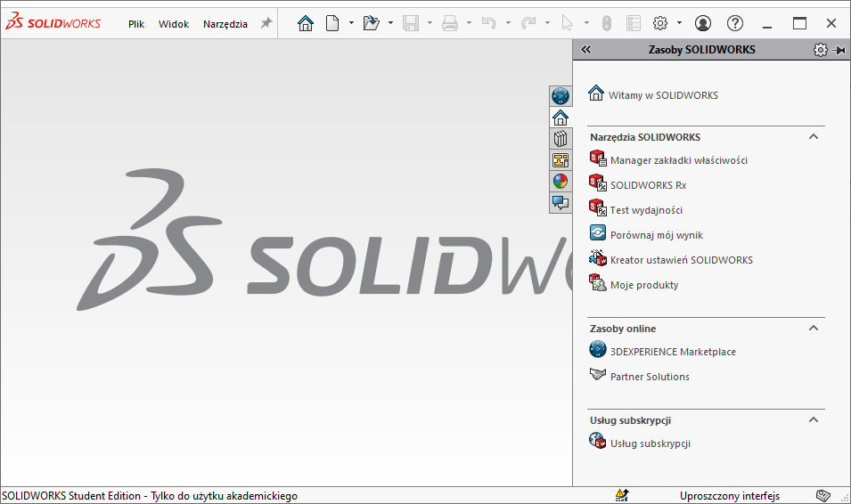Collapse the Zasoby online section
Viewport: 851px width, 504px height.
[813, 329]
